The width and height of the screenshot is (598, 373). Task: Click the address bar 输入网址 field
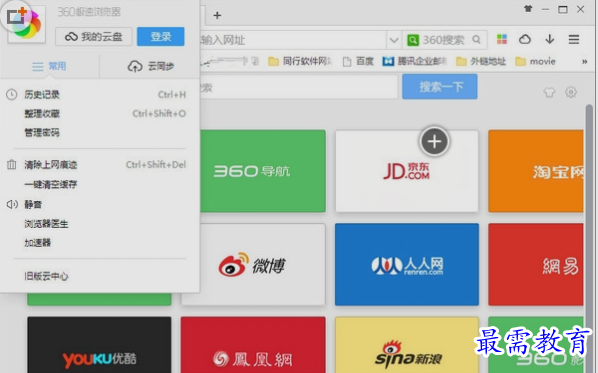pyautogui.click(x=293, y=40)
